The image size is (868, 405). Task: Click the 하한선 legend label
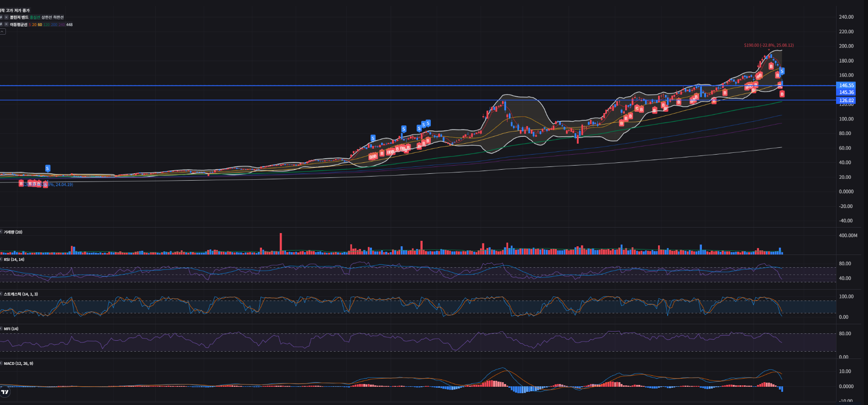(58, 17)
